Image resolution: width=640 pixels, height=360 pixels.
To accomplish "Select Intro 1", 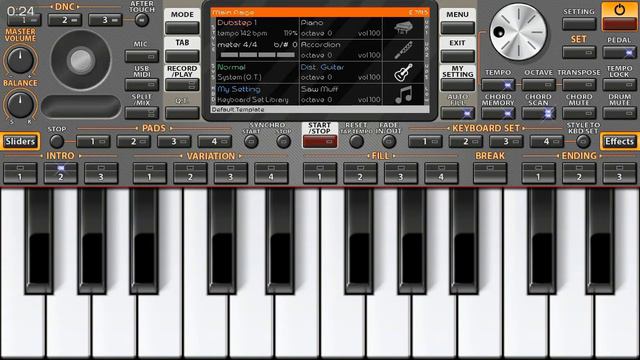I will click(20, 173).
